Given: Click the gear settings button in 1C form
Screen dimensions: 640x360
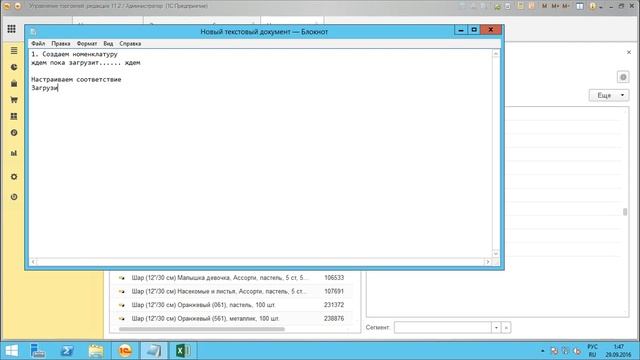Looking at the screenshot, I should pos(623,77).
